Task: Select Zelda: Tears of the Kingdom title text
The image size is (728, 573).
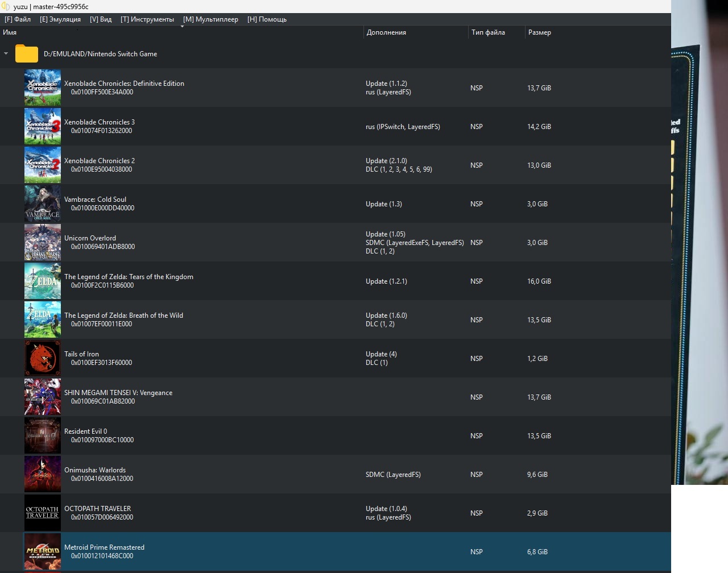Action: click(x=129, y=277)
